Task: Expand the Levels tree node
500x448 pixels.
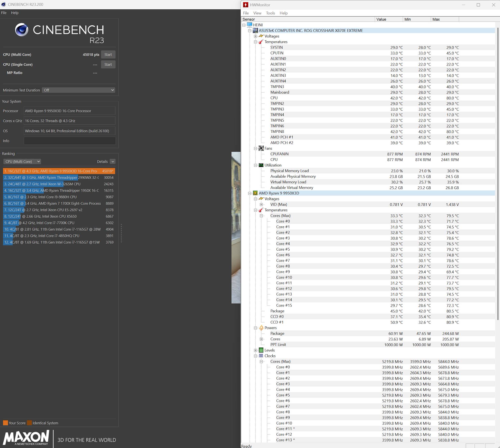Action: [256, 350]
